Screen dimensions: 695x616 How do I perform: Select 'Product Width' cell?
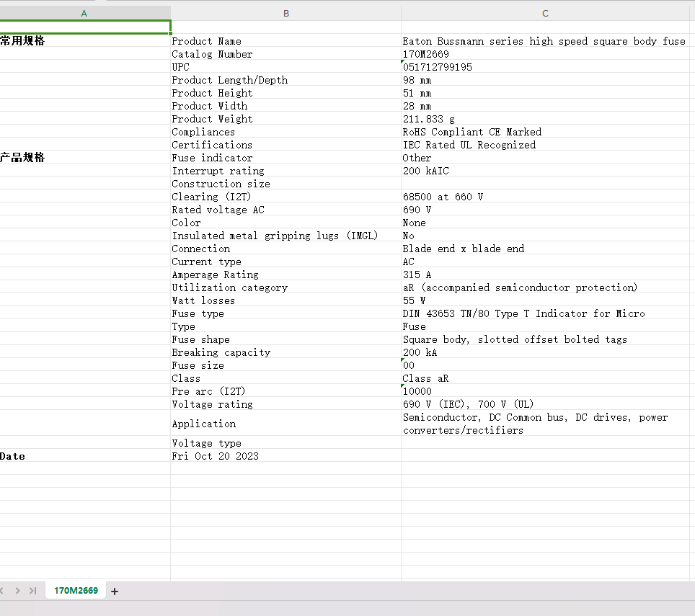(286, 106)
